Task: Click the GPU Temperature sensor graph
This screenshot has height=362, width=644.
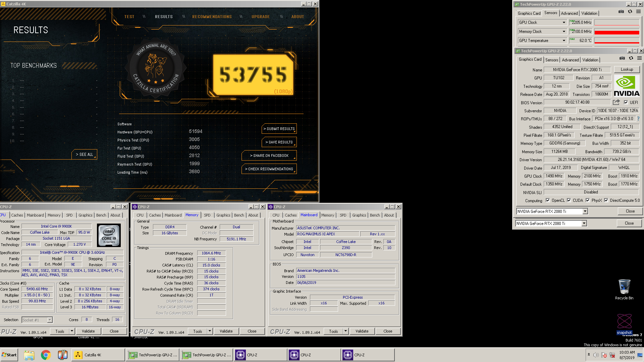Action: click(x=616, y=41)
